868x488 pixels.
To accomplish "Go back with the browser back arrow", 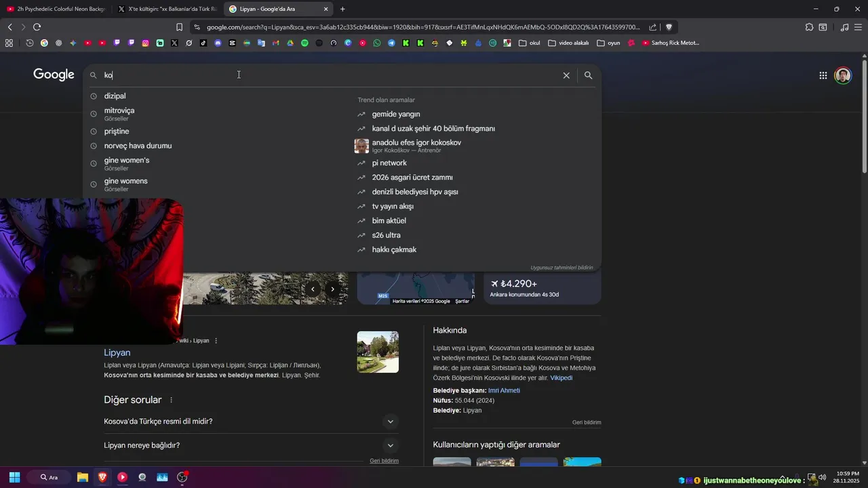I will pos(9,27).
